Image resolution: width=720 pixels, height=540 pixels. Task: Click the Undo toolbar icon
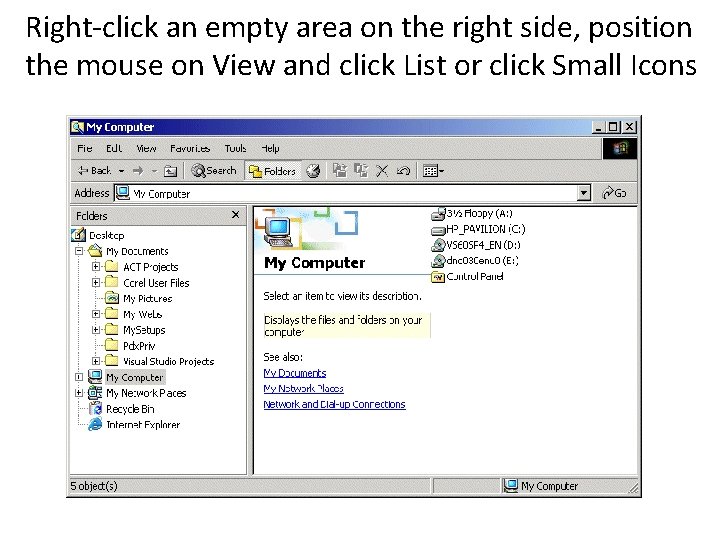click(x=403, y=171)
